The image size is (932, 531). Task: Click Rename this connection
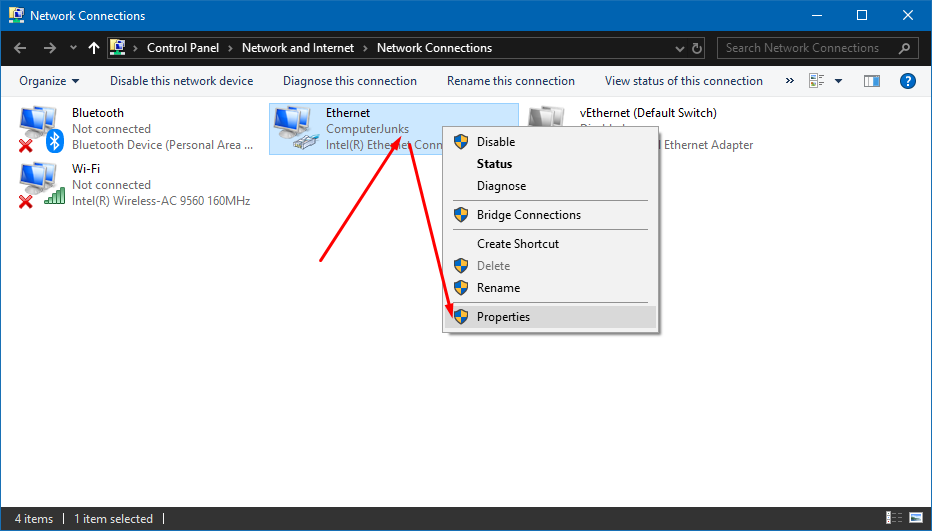[x=511, y=81]
